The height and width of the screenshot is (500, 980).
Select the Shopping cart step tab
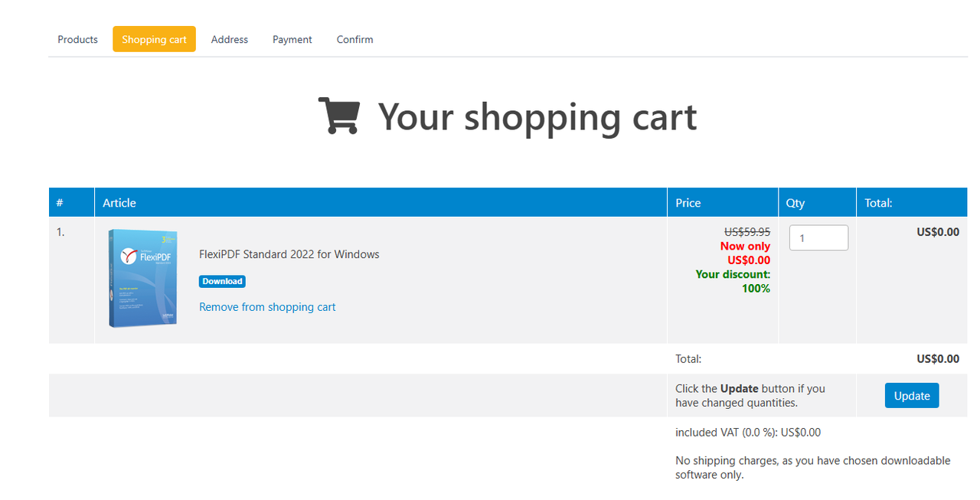pos(154,39)
